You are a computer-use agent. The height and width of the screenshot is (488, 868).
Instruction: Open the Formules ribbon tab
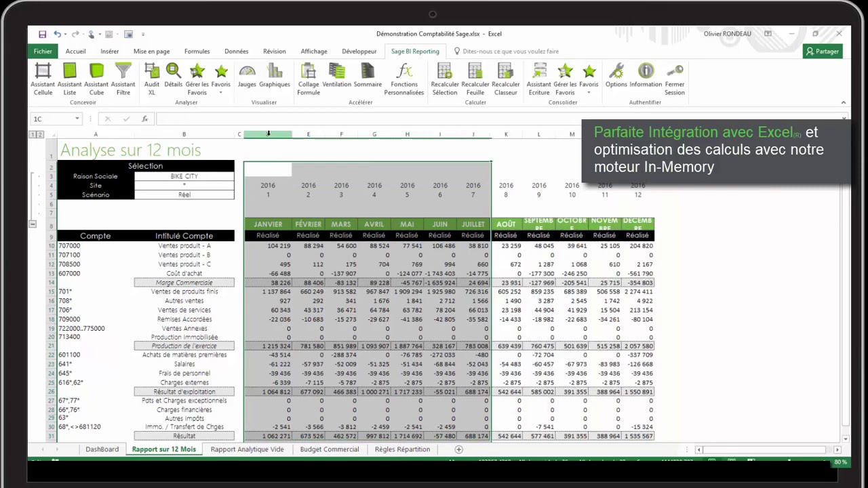coord(197,52)
